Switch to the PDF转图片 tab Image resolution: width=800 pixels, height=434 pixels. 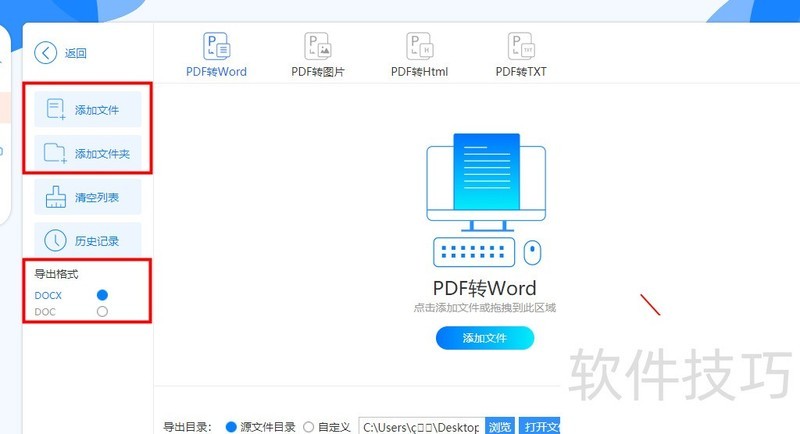[x=317, y=55]
